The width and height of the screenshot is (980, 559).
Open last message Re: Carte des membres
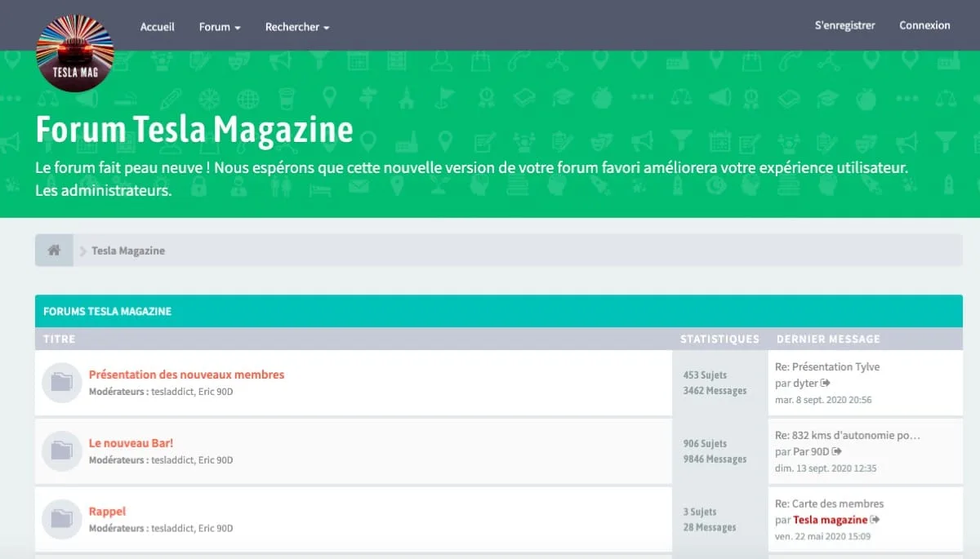(x=829, y=504)
